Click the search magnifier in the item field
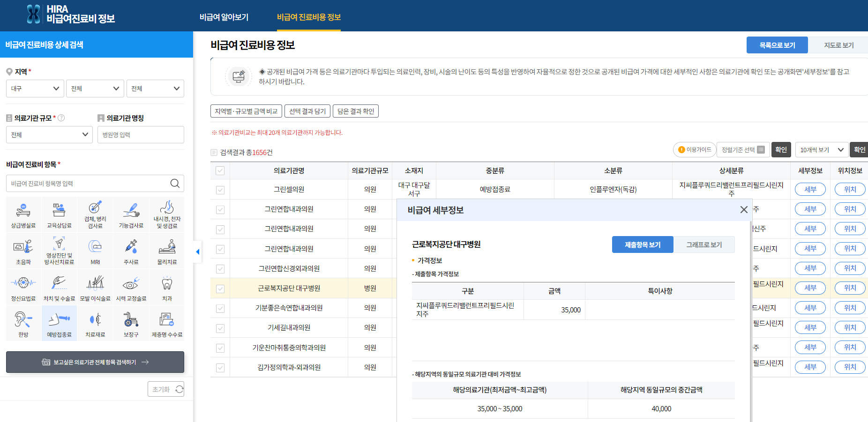 (175, 183)
